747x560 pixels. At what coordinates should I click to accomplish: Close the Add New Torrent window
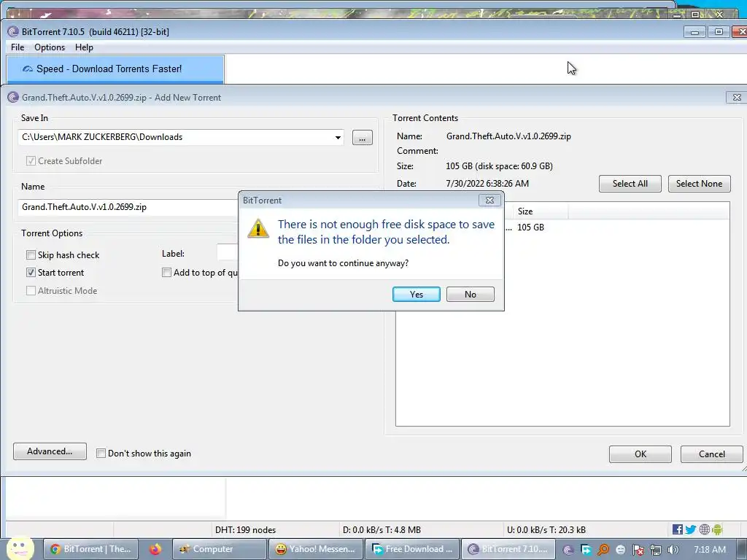[x=737, y=97]
